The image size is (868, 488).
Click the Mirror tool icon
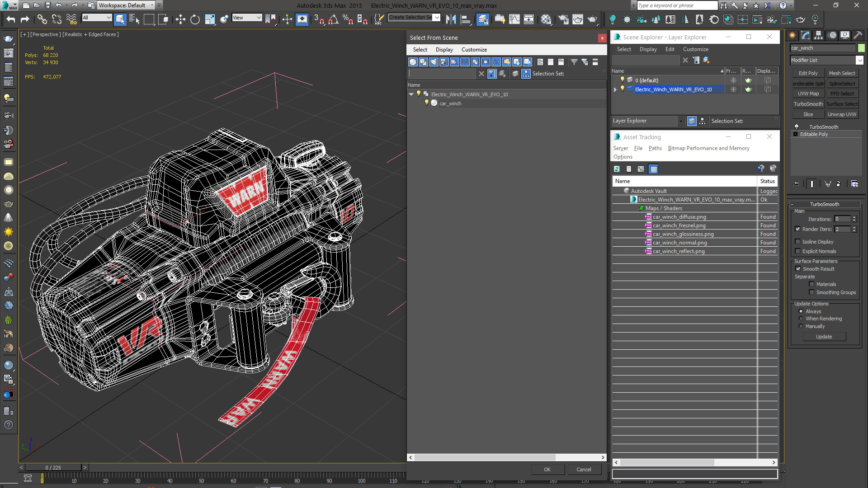pos(451,19)
